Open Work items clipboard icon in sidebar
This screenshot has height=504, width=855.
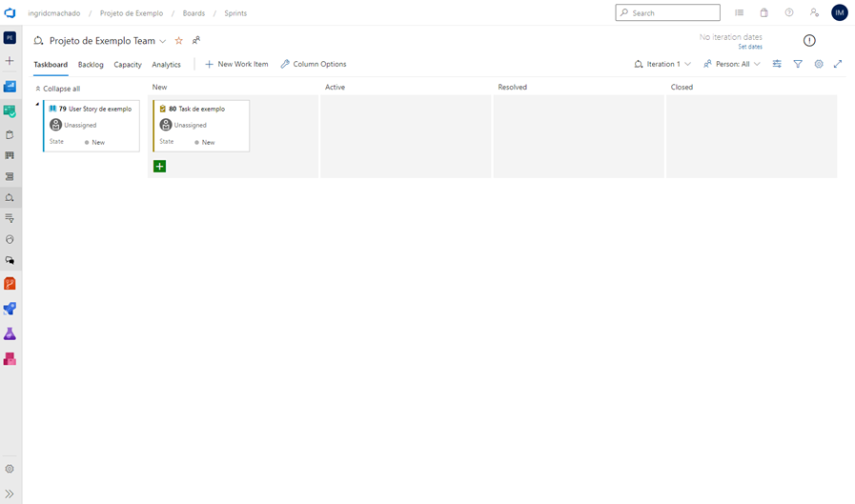coord(10,134)
